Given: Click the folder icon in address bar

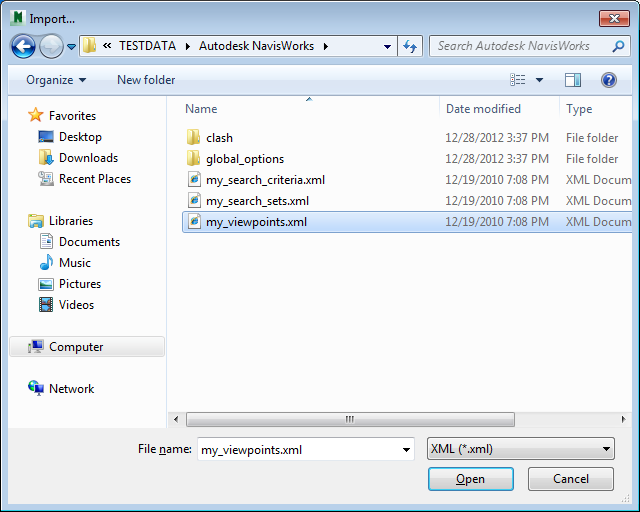Looking at the screenshot, I should pos(89,46).
